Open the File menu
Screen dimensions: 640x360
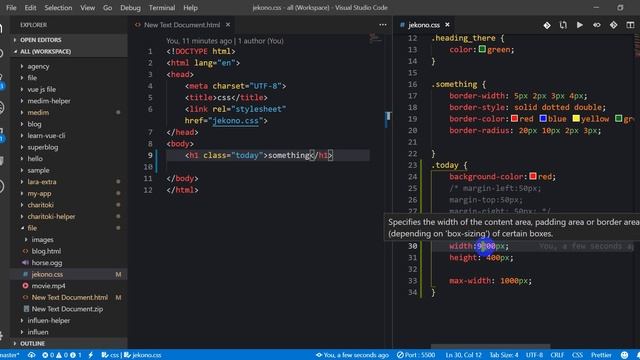pyautogui.click(x=11, y=8)
